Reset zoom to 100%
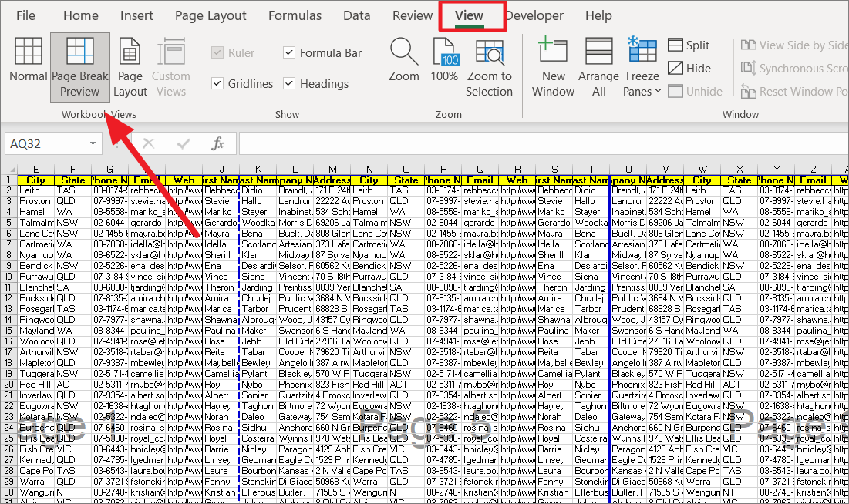 point(444,60)
